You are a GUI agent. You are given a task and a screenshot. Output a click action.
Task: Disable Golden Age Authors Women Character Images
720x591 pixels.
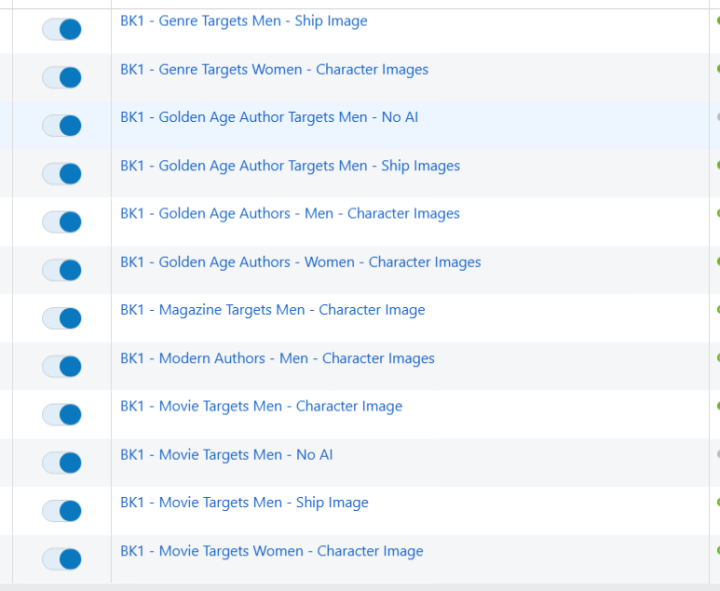tap(61, 270)
